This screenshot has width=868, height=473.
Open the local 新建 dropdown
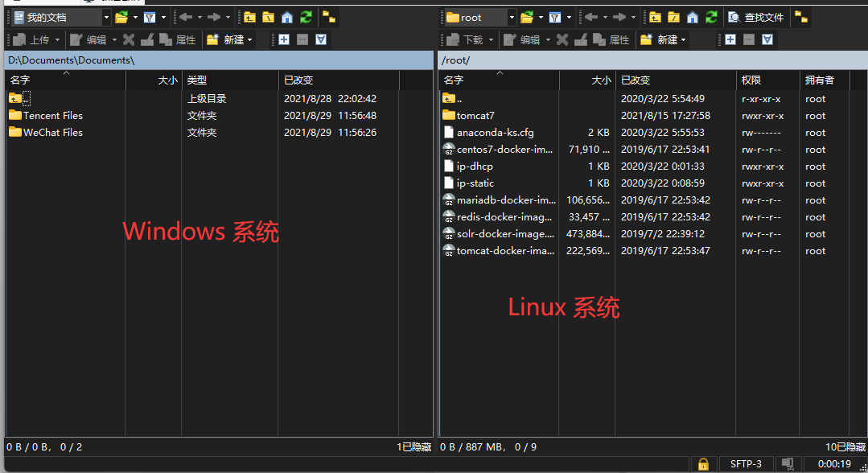point(229,40)
